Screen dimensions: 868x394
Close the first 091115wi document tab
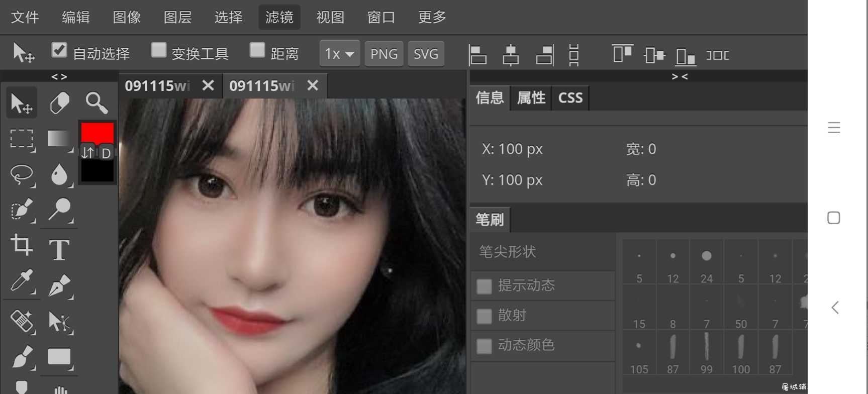coord(208,85)
